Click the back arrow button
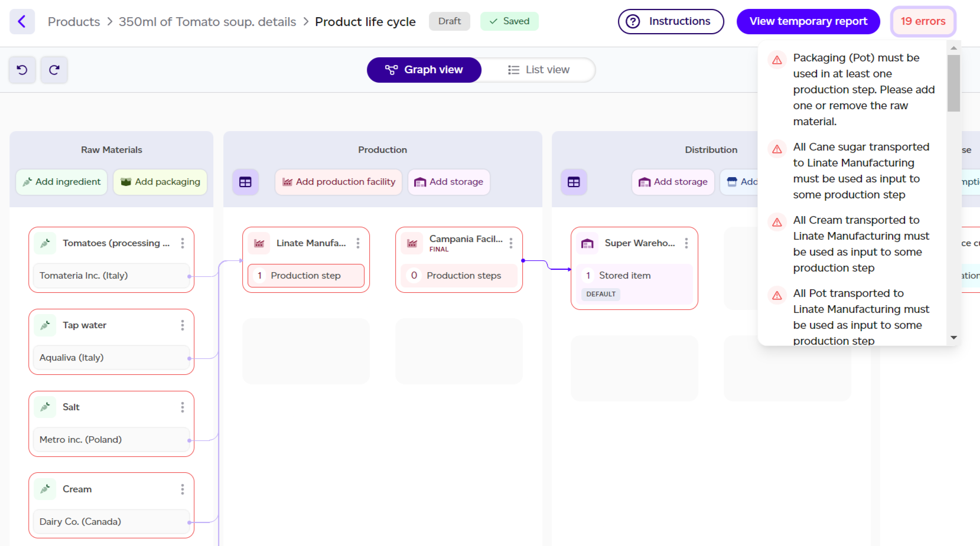The image size is (980, 546). click(22, 22)
